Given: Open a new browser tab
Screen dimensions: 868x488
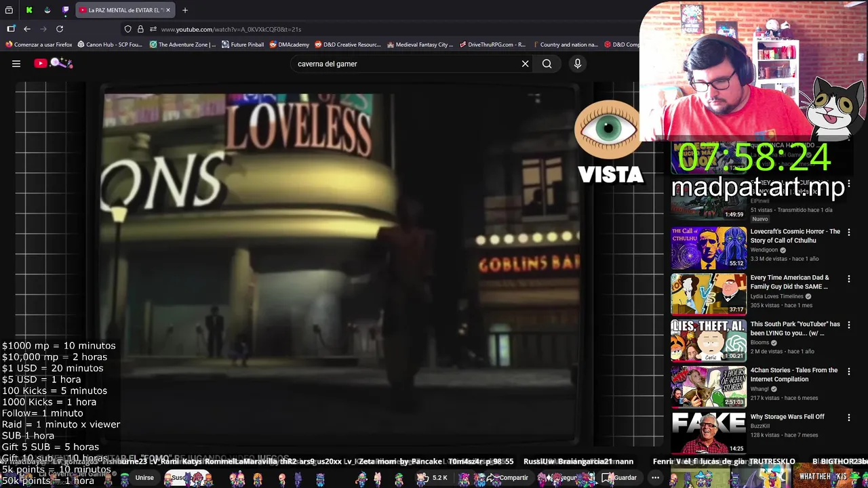Looking at the screenshot, I should pos(185,10).
